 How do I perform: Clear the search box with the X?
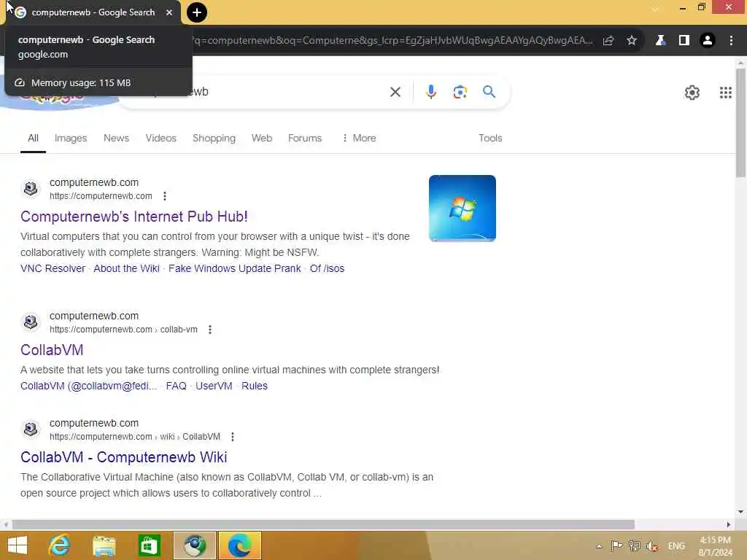pos(395,92)
